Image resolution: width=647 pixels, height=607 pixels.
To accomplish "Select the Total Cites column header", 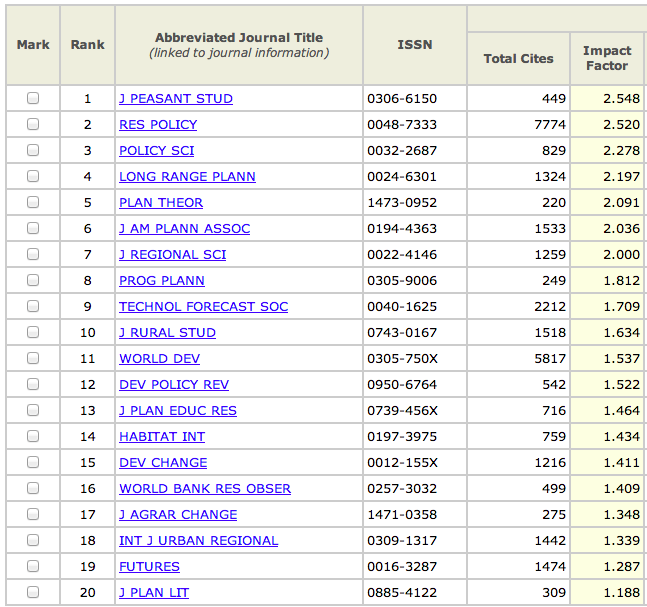I will (518, 59).
